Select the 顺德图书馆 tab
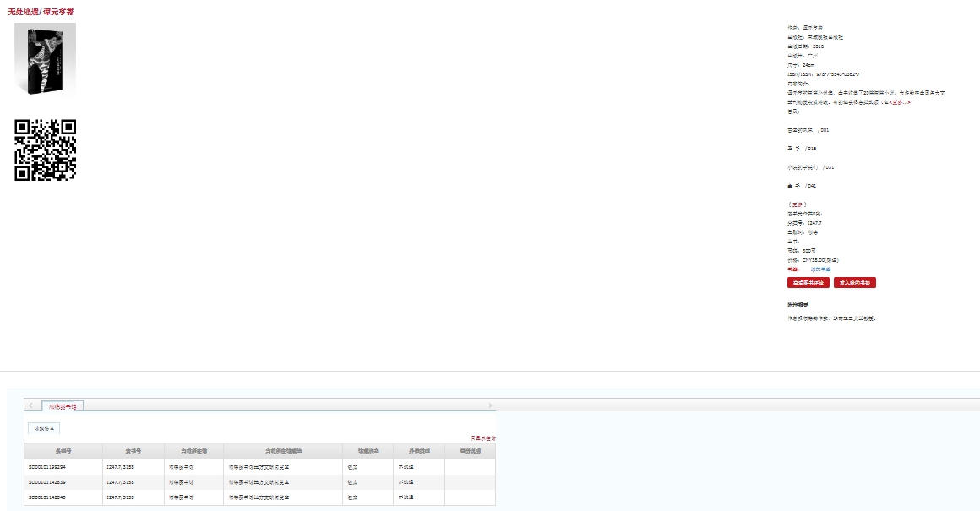This screenshot has height=511, width=980. (x=63, y=406)
